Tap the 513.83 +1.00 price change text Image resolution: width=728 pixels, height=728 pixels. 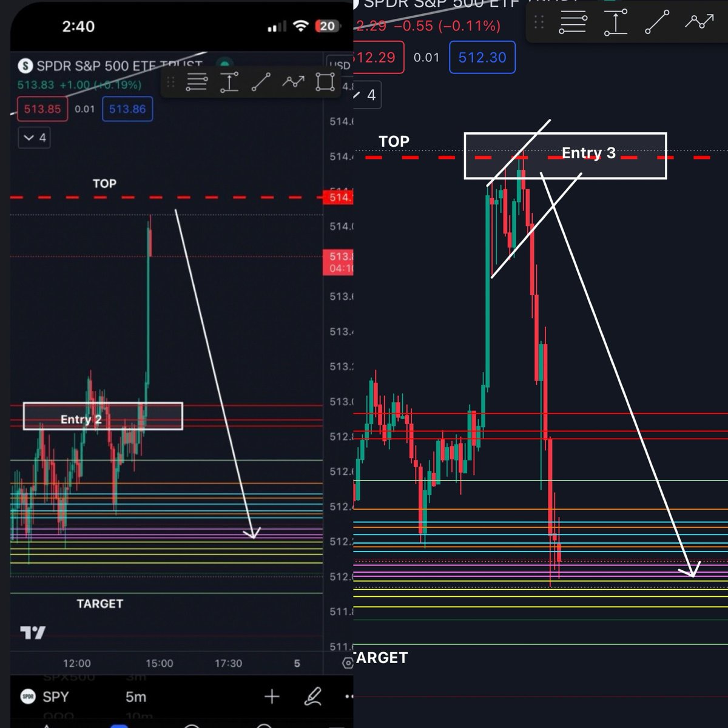coord(79,85)
